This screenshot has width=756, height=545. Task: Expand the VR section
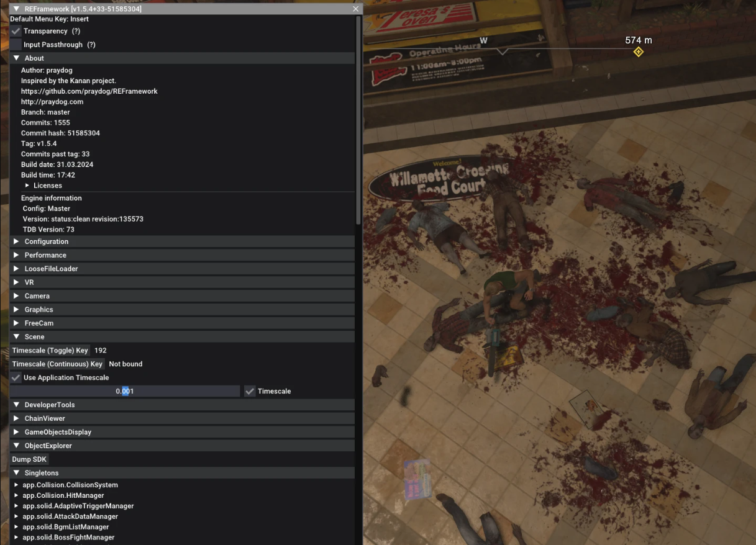click(183, 282)
